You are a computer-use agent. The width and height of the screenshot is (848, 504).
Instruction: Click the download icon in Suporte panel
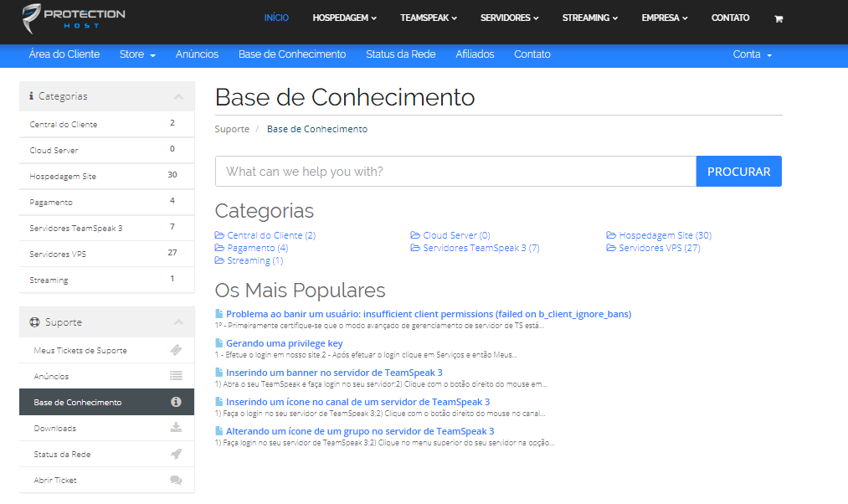point(176,428)
